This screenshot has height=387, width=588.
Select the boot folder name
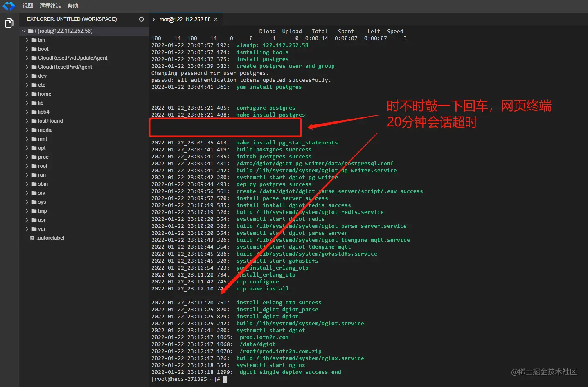pos(43,49)
